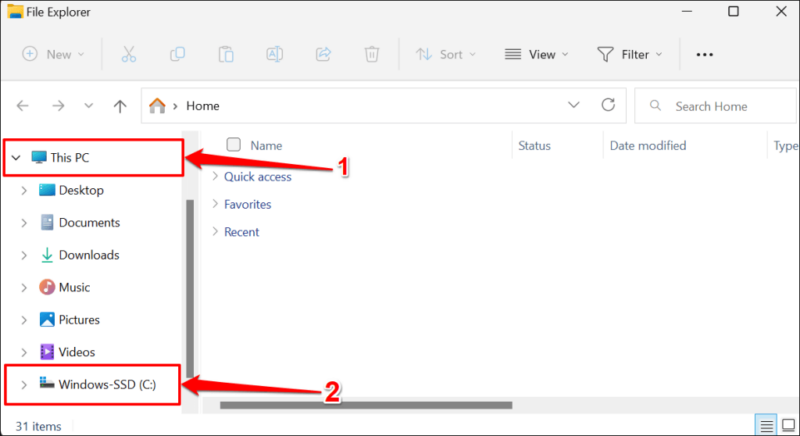Expand the Quick access group
The image size is (800, 436).
click(x=215, y=176)
